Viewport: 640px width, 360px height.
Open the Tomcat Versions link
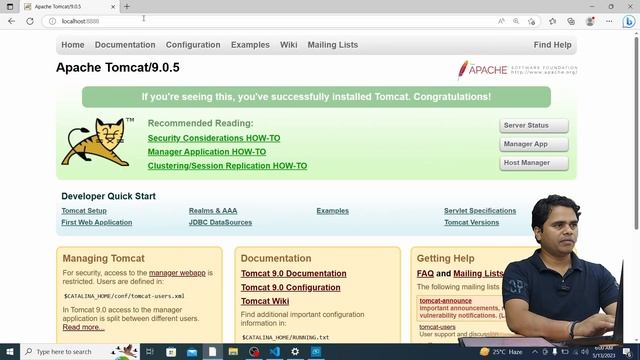pyautogui.click(x=471, y=222)
